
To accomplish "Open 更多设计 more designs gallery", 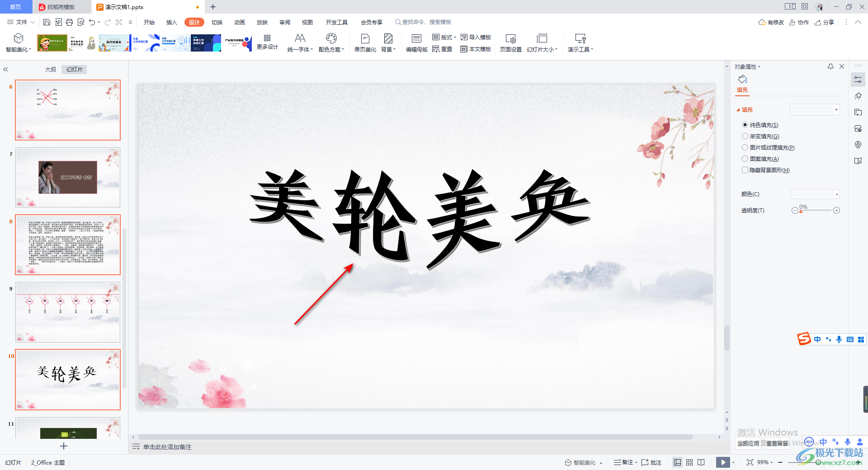I will click(267, 42).
